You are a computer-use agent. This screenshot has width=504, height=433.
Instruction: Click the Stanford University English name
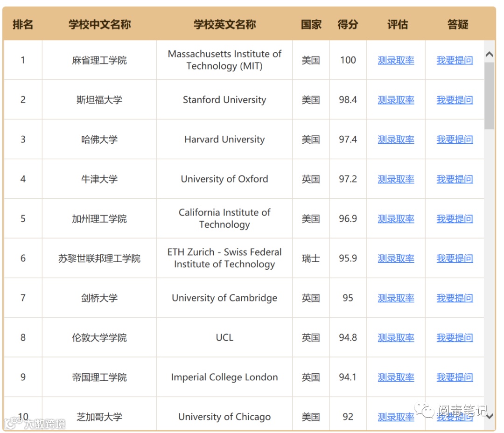pyautogui.click(x=224, y=100)
